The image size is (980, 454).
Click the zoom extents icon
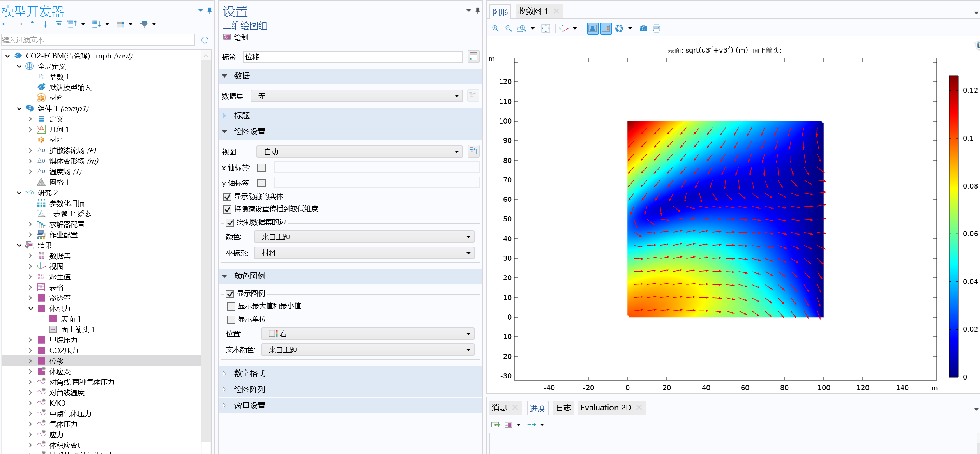tap(546, 28)
